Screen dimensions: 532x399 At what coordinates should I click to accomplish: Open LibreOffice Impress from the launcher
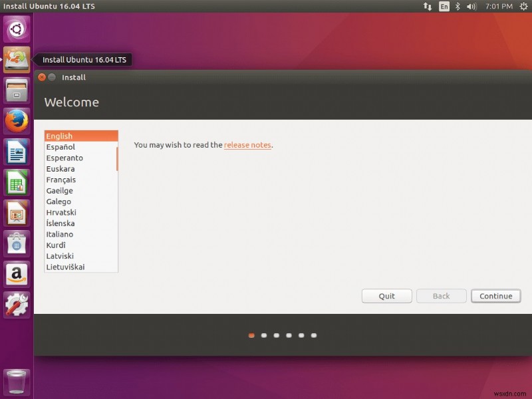[16, 213]
